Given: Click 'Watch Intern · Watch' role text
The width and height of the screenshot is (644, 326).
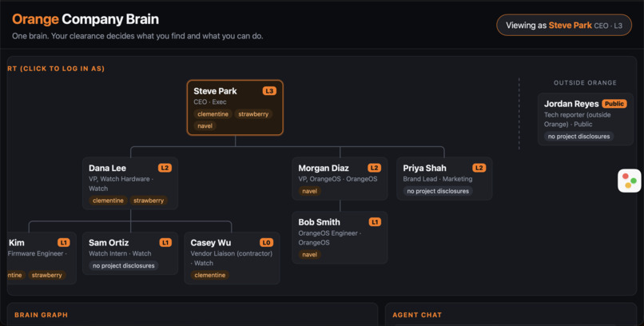Looking at the screenshot, I should (x=120, y=254).
